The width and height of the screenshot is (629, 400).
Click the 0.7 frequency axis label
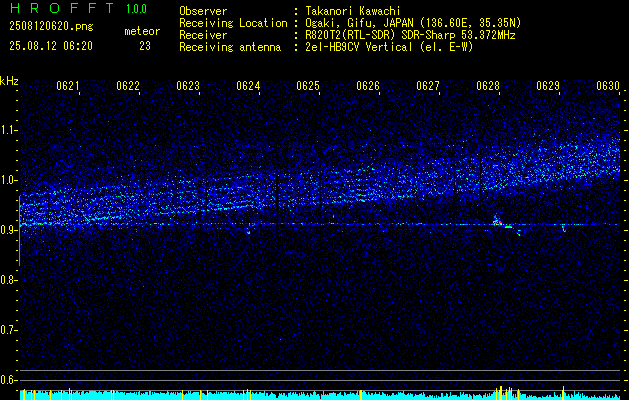click(x=8, y=330)
